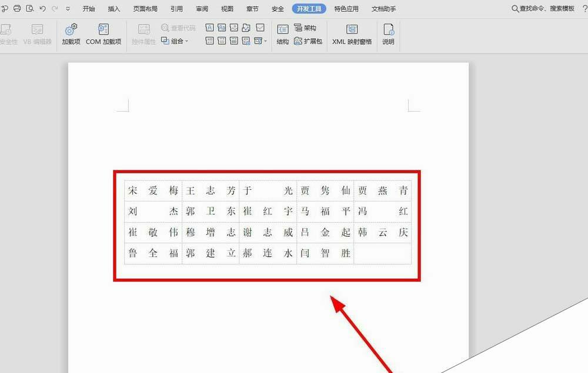Insert a picture content control

pos(234,28)
